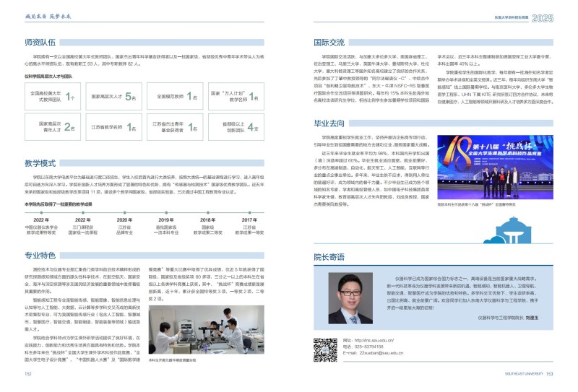This screenshot has width=578, height=392.
Task: Select the 2019年 timeline marker
Action: point(166,220)
